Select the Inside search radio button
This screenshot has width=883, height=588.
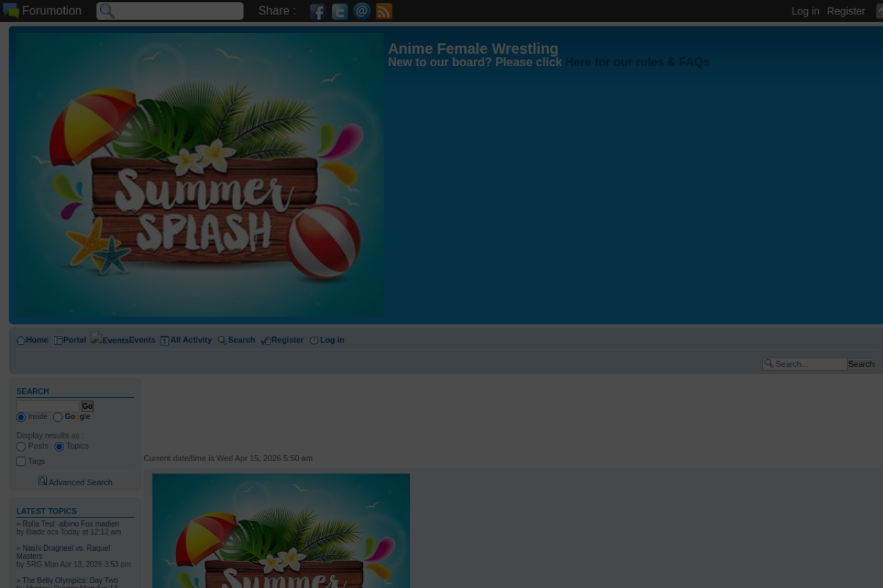[21, 417]
